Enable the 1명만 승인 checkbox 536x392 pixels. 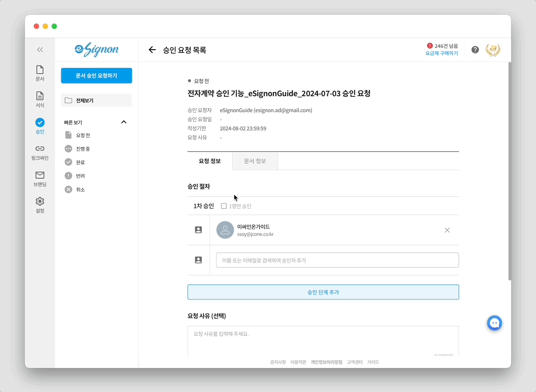pyautogui.click(x=224, y=206)
